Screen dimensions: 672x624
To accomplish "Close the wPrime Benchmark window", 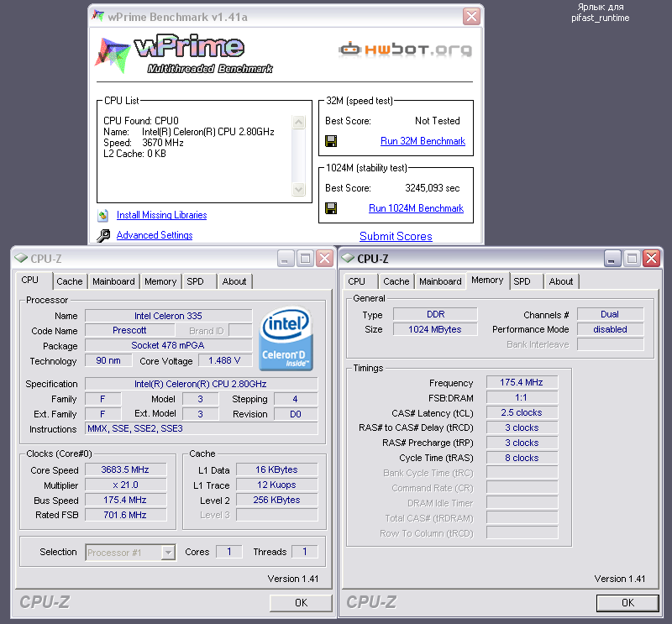I will tap(471, 17).
